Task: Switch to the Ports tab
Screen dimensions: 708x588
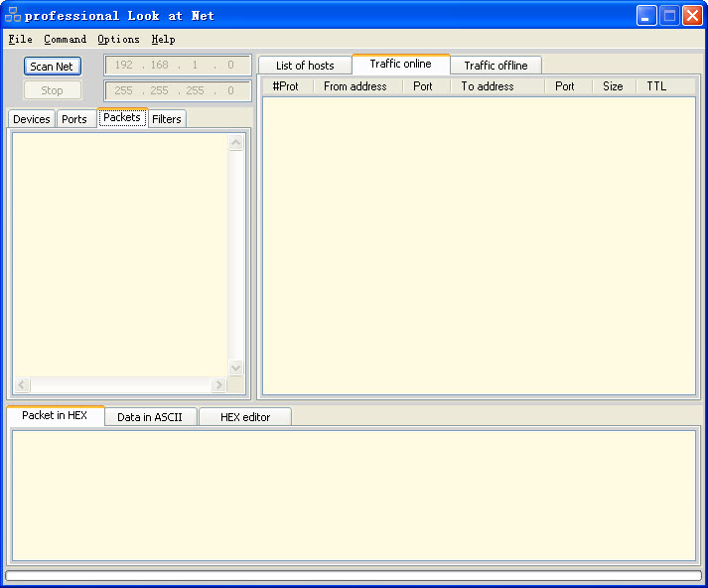Action: (x=74, y=119)
